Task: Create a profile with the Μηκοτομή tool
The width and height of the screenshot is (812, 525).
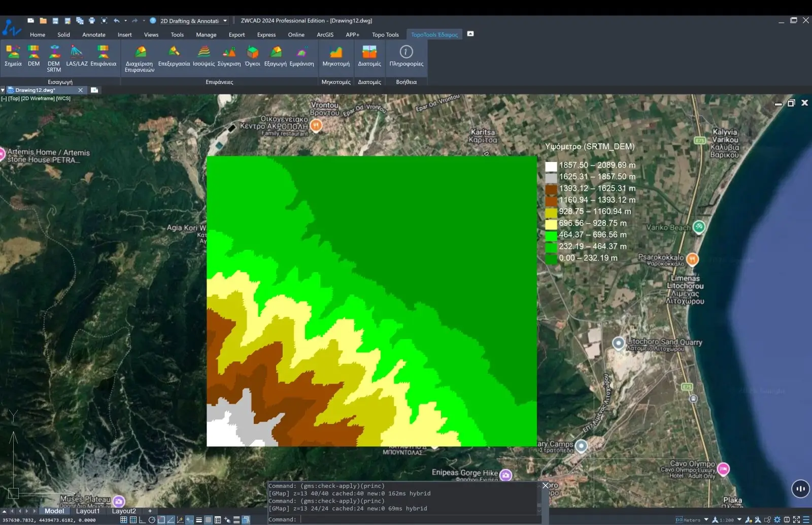Action: (336, 56)
